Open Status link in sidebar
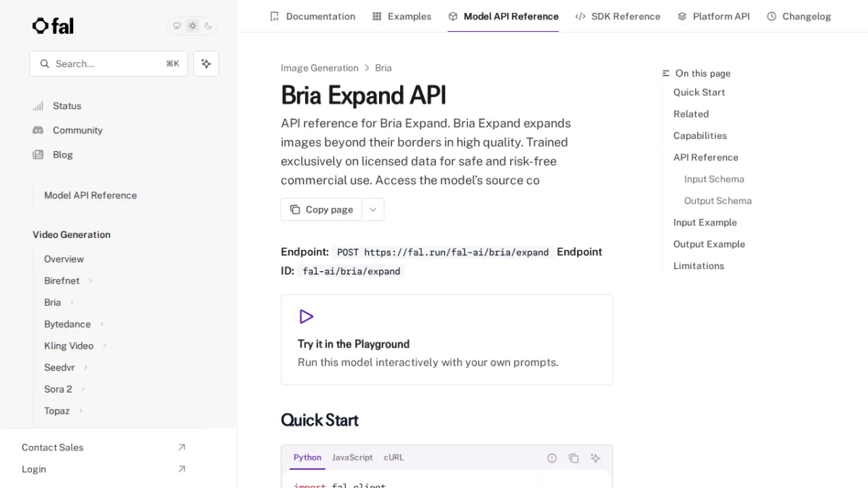The image size is (868, 488). pyautogui.click(x=67, y=106)
